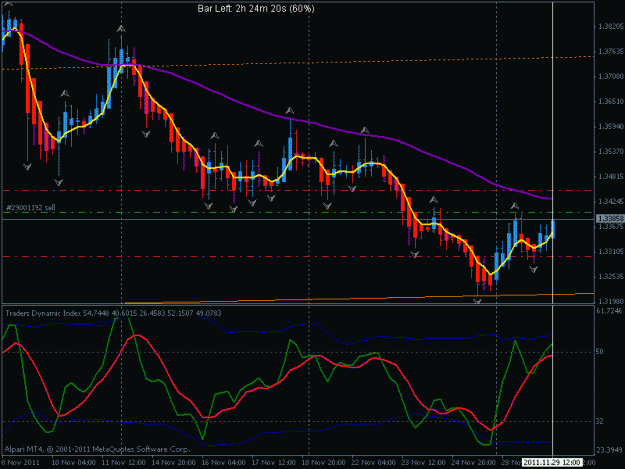The width and height of the screenshot is (625, 469).
Task: Click price scale value 1.32535
Action: click(x=611, y=276)
